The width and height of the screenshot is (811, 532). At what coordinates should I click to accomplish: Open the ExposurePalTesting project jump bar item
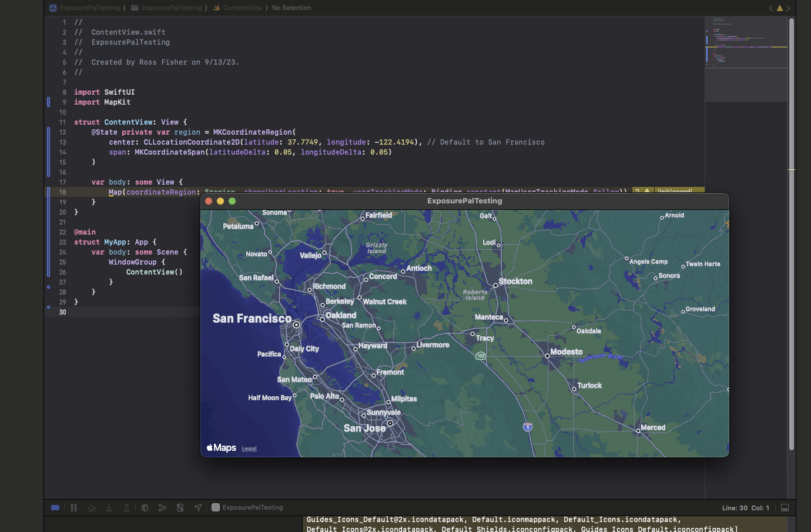[x=85, y=8]
